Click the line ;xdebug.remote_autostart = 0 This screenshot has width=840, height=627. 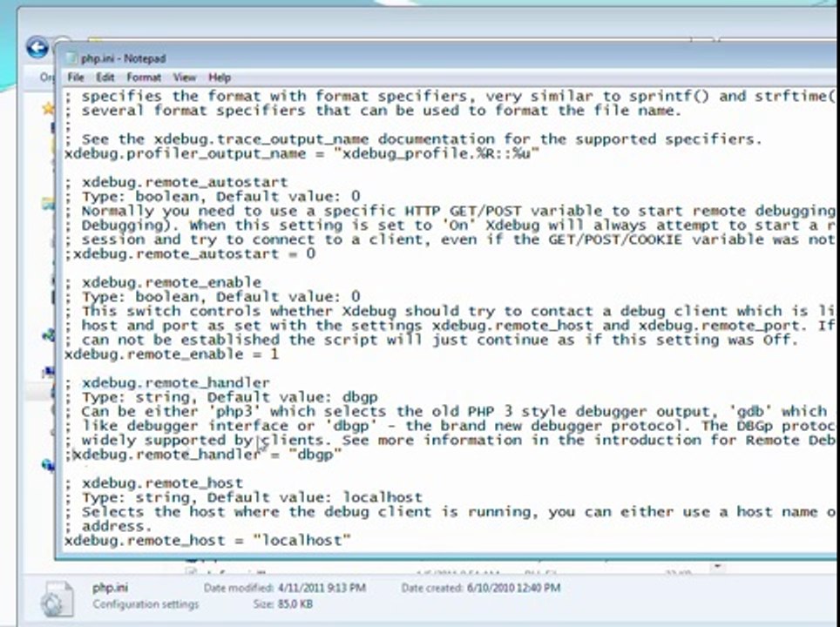(x=190, y=253)
